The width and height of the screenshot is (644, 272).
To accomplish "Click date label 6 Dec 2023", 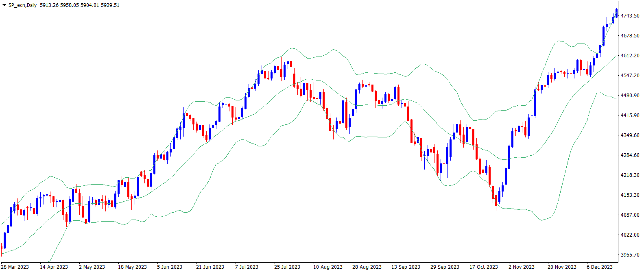I will [600, 267].
